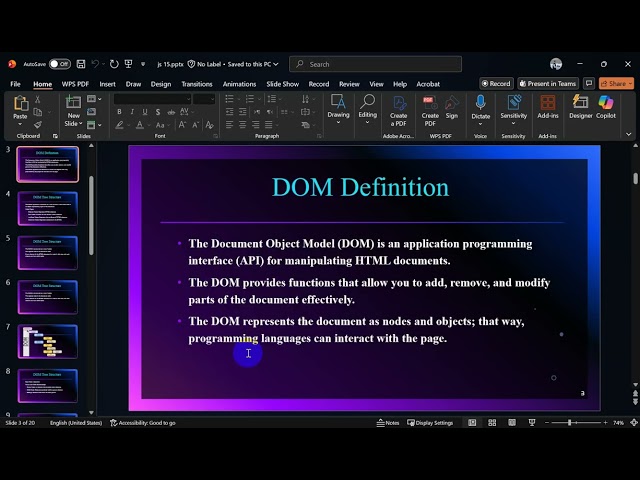Open the Designer icon
640x480 pixels.
point(580,102)
